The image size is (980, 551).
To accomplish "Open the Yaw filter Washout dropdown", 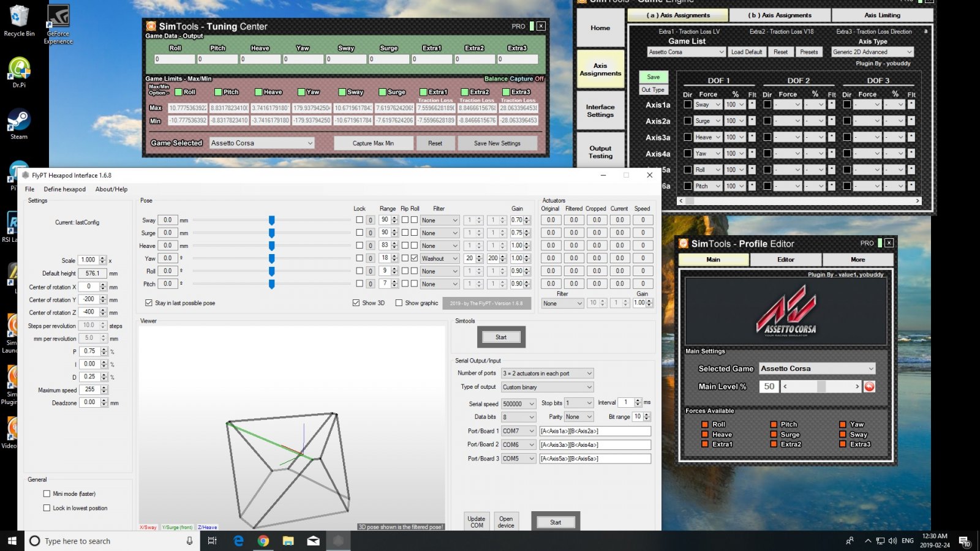I will [x=439, y=258].
